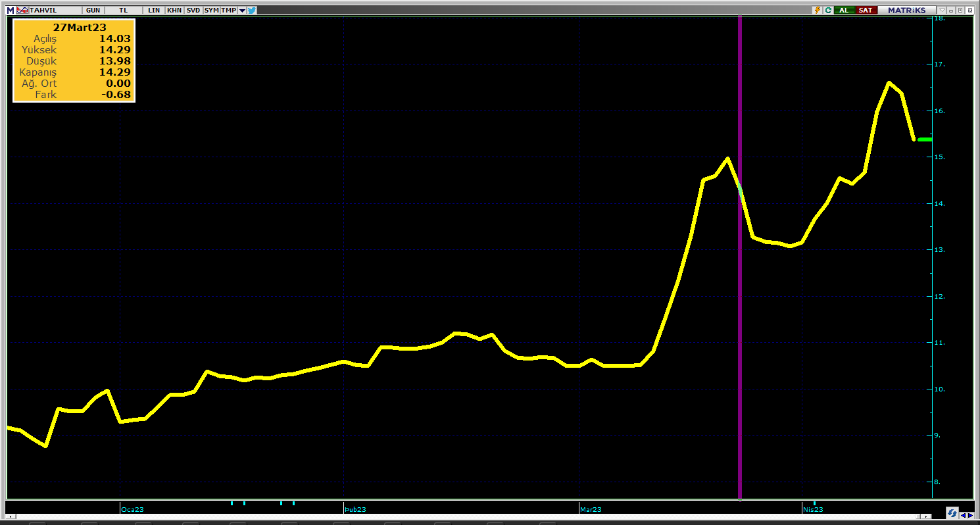This screenshot has height=525, width=980.
Task: Step chart forward with blue right arrow
Action: pyautogui.click(x=971, y=515)
